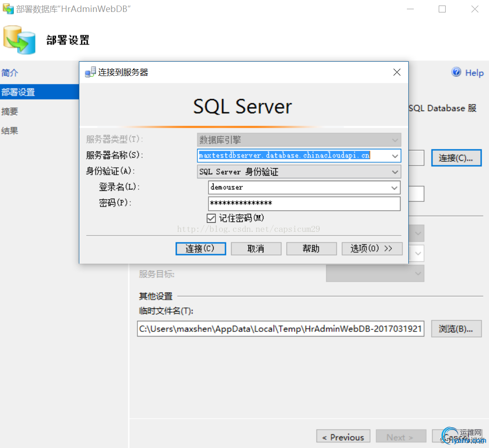Maximize the deploy database window
The image size is (489, 448).
point(442,9)
